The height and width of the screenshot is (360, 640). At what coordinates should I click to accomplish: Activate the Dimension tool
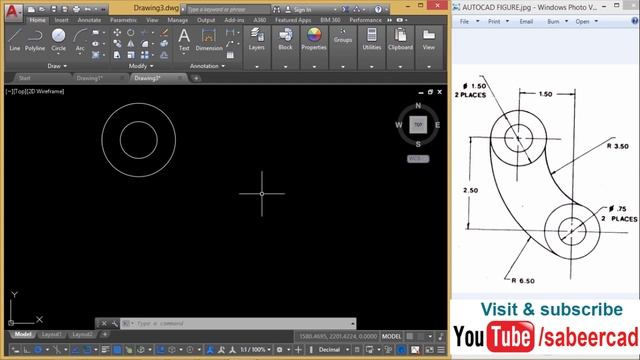click(x=209, y=40)
